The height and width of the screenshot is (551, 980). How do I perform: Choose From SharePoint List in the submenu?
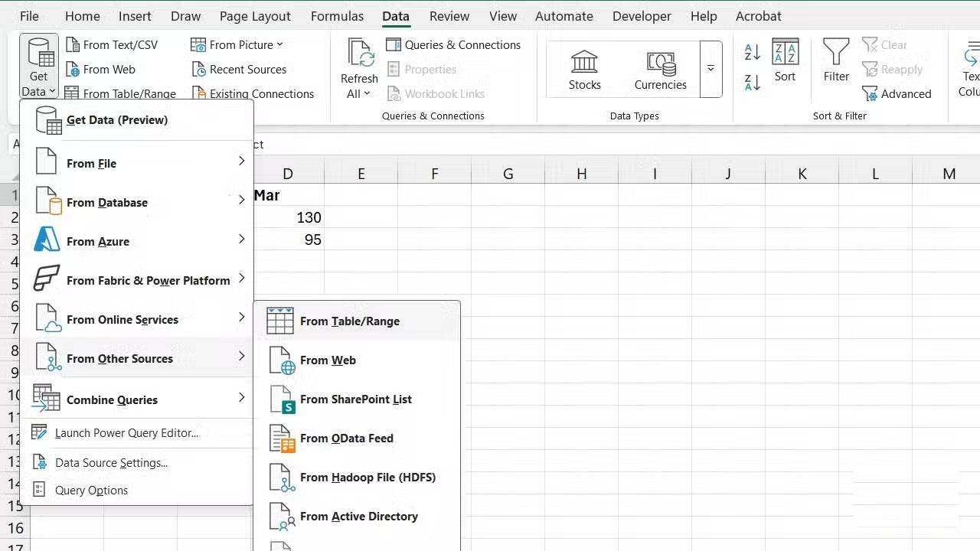coord(357,399)
